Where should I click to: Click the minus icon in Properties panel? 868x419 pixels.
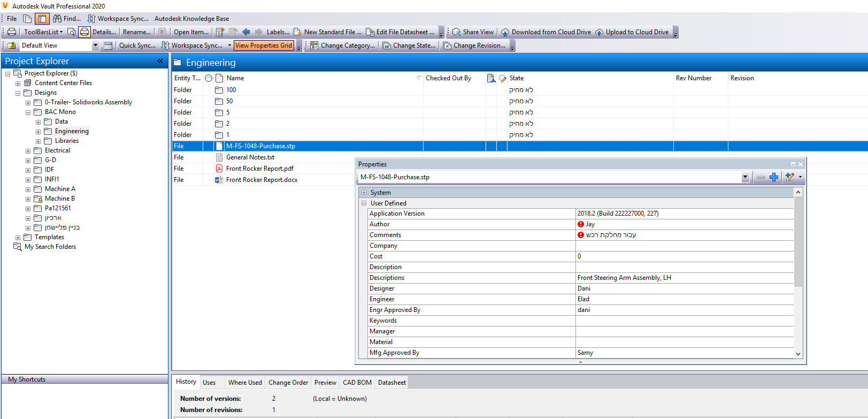(x=761, y=177)
